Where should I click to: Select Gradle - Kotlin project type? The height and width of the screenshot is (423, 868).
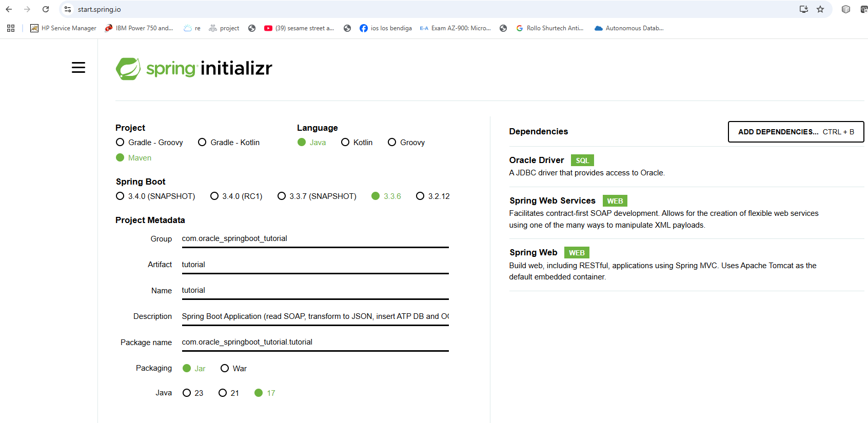click(x=229, y=143)
